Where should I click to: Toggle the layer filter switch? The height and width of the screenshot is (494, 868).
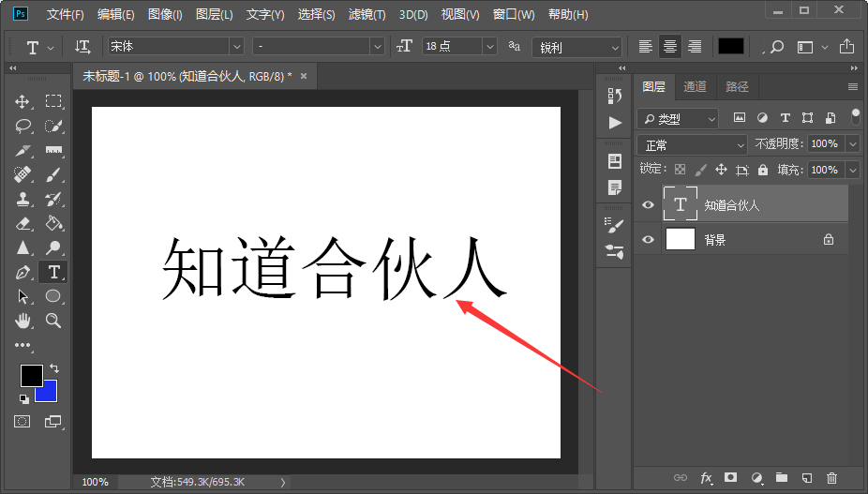pos(855,117)
